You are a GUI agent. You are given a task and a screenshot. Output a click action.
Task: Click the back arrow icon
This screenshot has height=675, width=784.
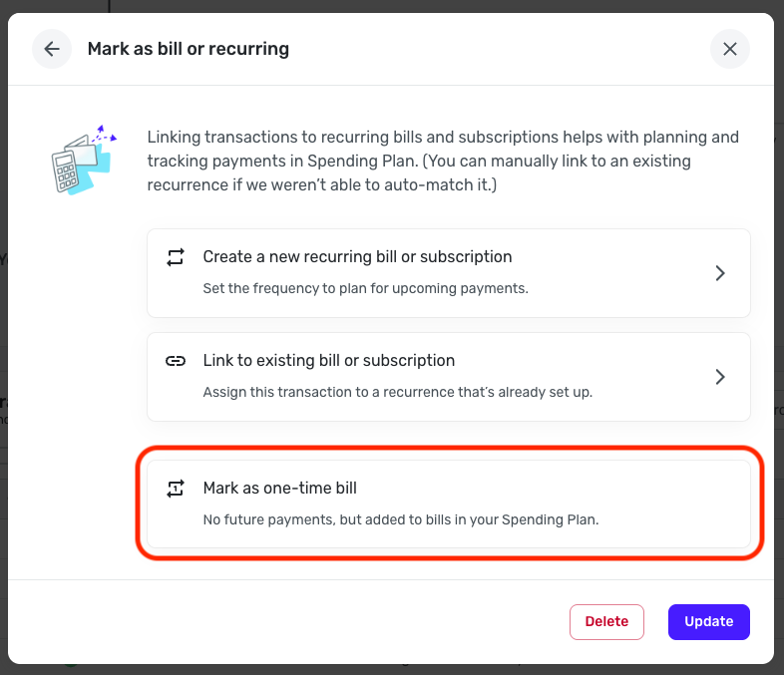click(x=52, y=49)
